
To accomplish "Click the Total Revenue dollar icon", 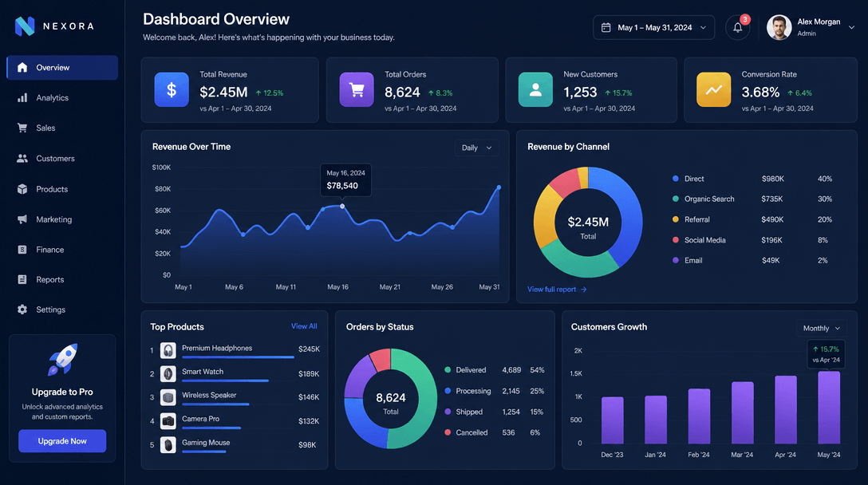I will coord(172,89).
